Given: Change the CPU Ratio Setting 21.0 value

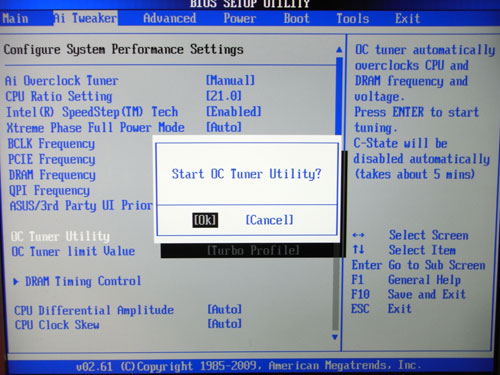Looking at the screenshot, I should point(223,96).
